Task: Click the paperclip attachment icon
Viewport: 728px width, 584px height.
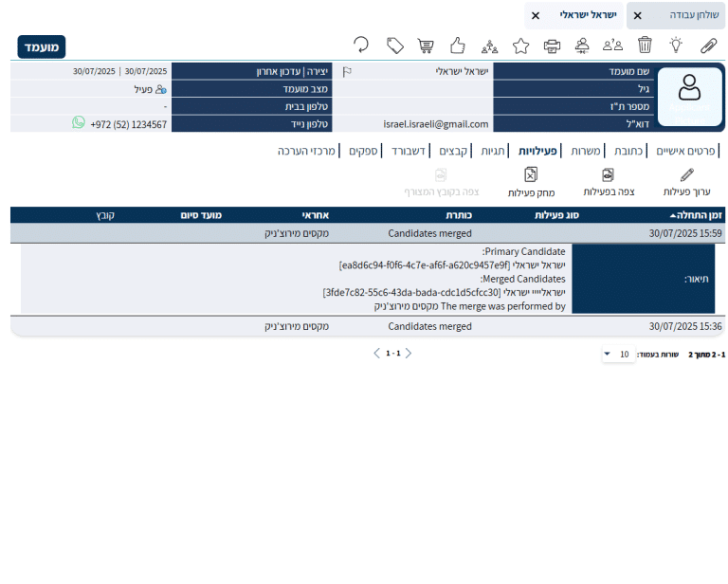Action: tap(708, 46)
